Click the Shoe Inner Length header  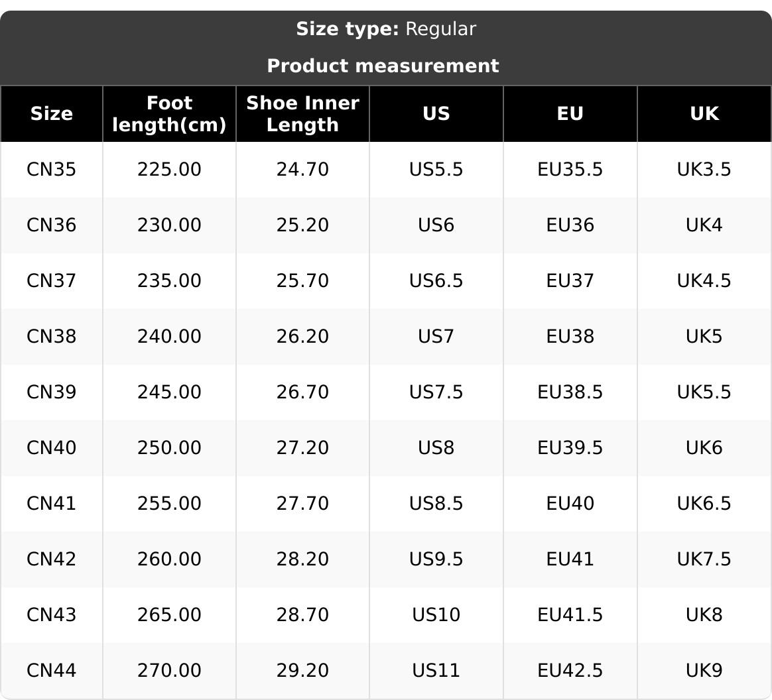pos(302,113)
